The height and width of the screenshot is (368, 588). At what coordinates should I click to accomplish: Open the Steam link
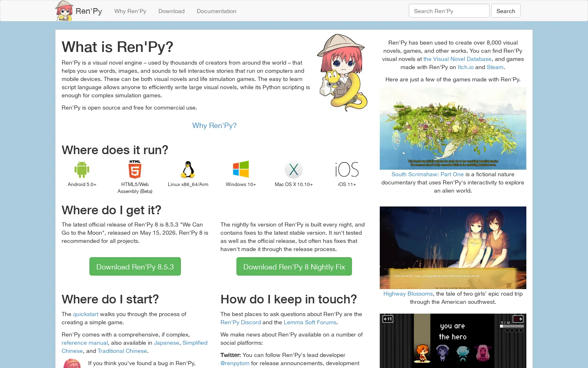[x=495, y=67]
